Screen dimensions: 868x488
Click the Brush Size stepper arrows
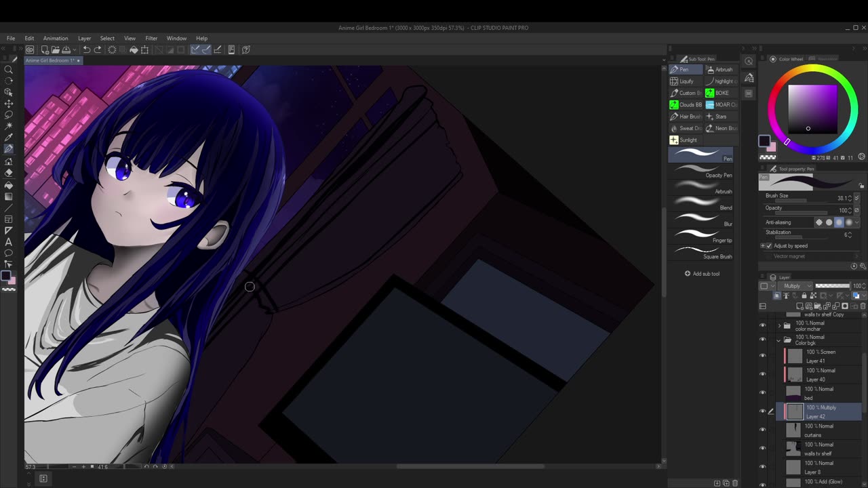pyautogui.click(x=849, y=198)
